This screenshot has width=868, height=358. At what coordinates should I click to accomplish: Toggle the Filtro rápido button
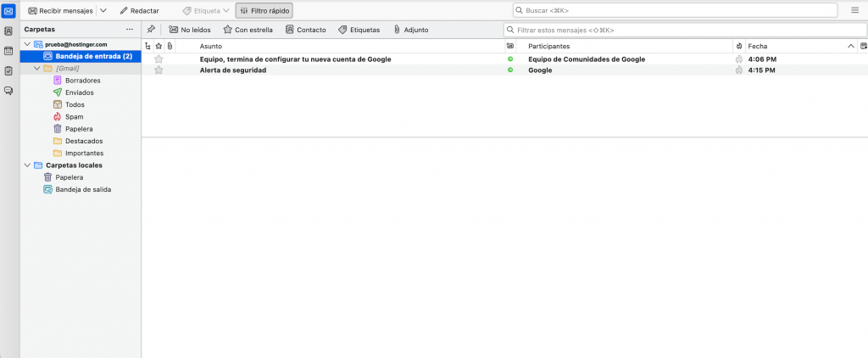264,10
